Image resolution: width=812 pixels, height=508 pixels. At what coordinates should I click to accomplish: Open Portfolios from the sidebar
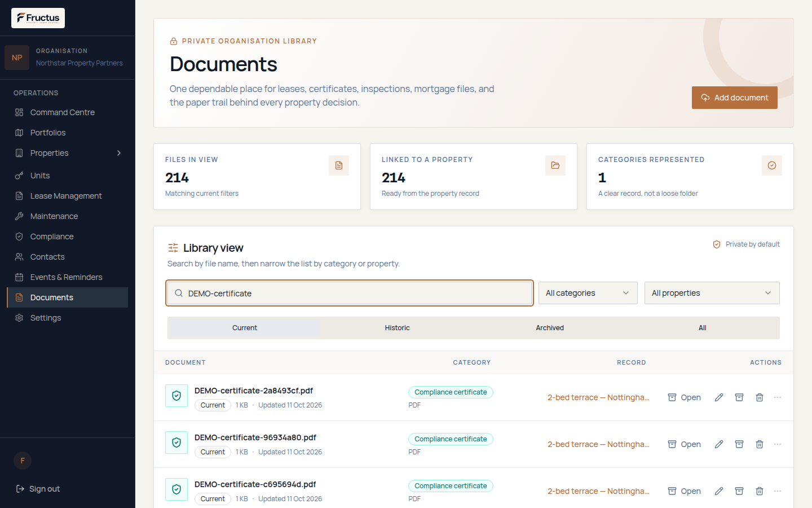(x=68, y=133)
